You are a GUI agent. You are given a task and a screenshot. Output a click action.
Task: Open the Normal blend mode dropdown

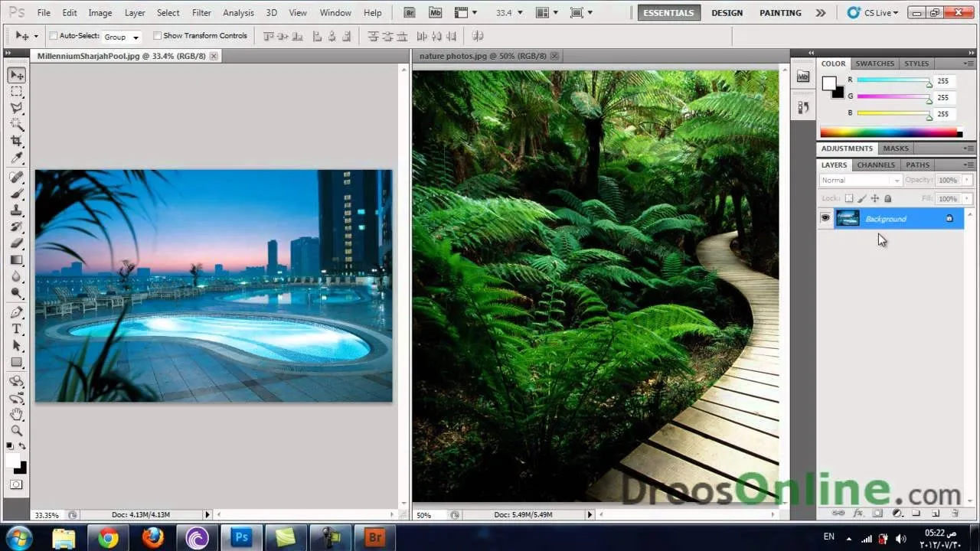pos(861,181)
